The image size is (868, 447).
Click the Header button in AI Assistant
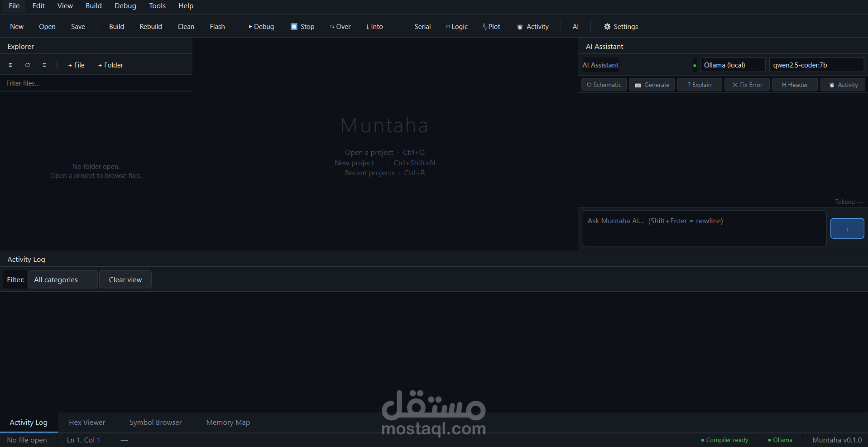[x=795, y=85]
